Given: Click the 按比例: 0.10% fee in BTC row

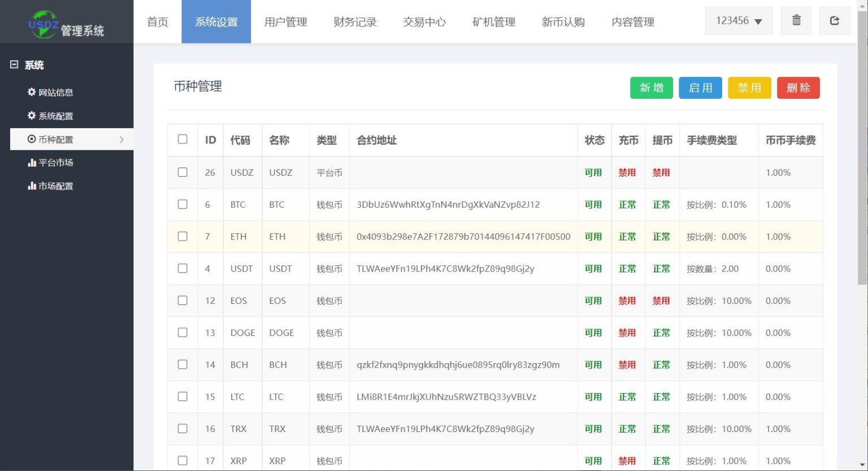Looking at the screenshot, I should tap(717, 204).
